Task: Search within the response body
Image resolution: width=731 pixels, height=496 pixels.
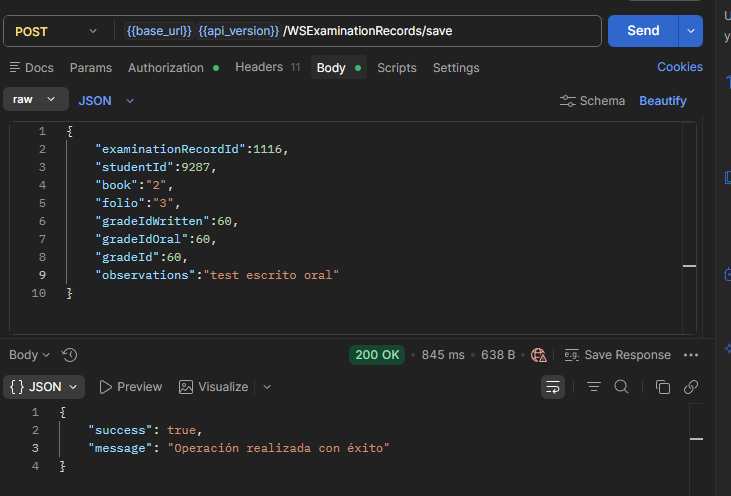Action: 621,387
